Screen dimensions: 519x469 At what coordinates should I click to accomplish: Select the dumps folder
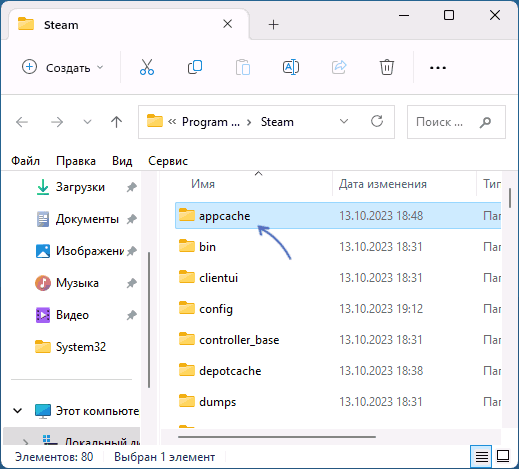(x=338, y=402)
